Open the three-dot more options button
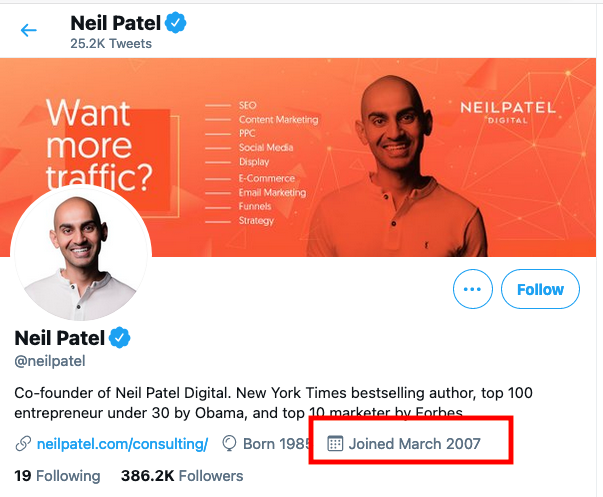The width and height of the screenshot is (603, 497). [473, 289]
